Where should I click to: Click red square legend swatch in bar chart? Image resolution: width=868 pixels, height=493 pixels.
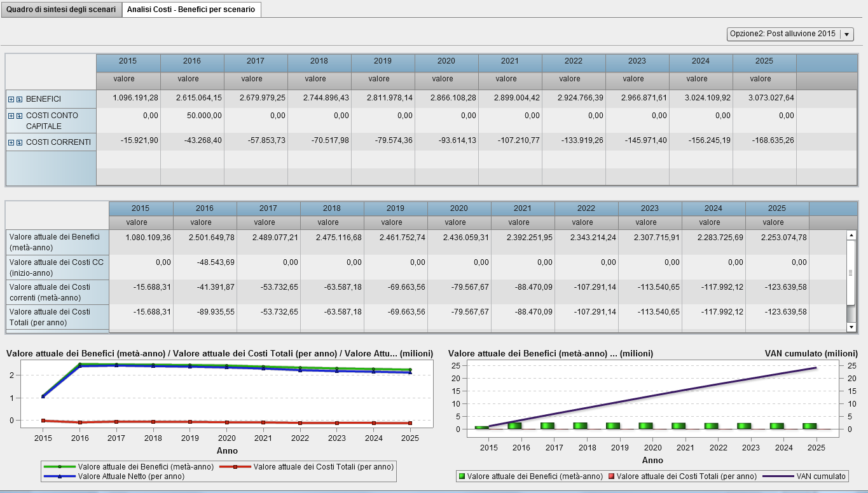point(611,476)
